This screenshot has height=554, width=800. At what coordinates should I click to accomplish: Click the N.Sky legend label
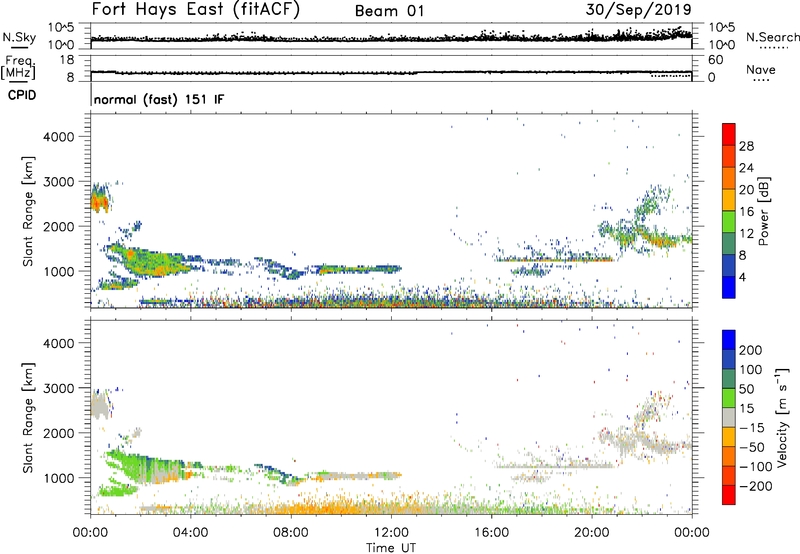pos(19,37)
